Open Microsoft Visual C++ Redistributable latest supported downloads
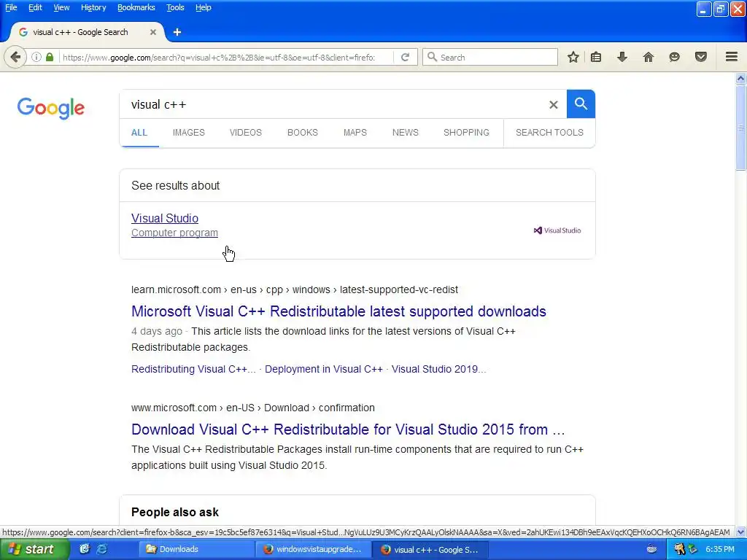 [338, 311]
